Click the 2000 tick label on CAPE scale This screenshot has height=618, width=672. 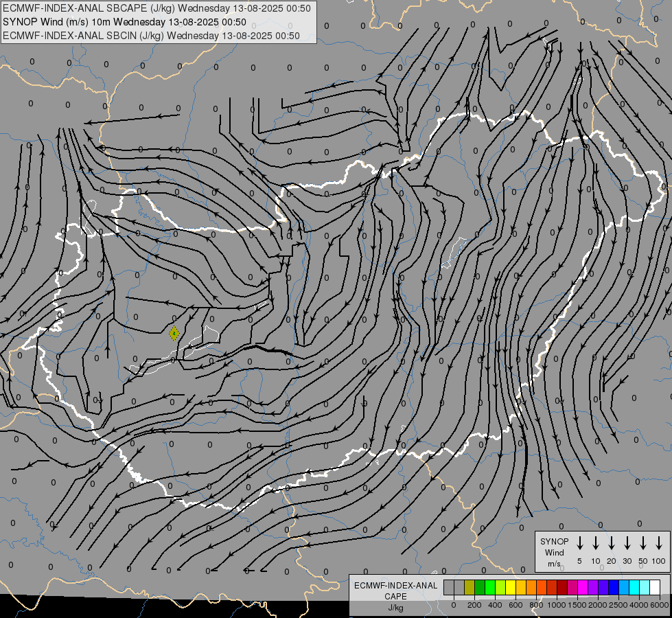[598, 605]
